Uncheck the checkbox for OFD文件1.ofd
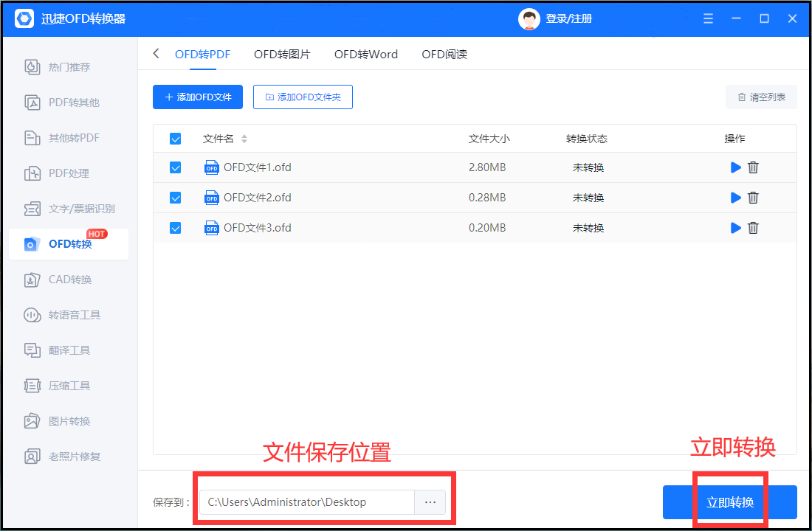This screenshot has height=531, width=812. tap(175, 167)
